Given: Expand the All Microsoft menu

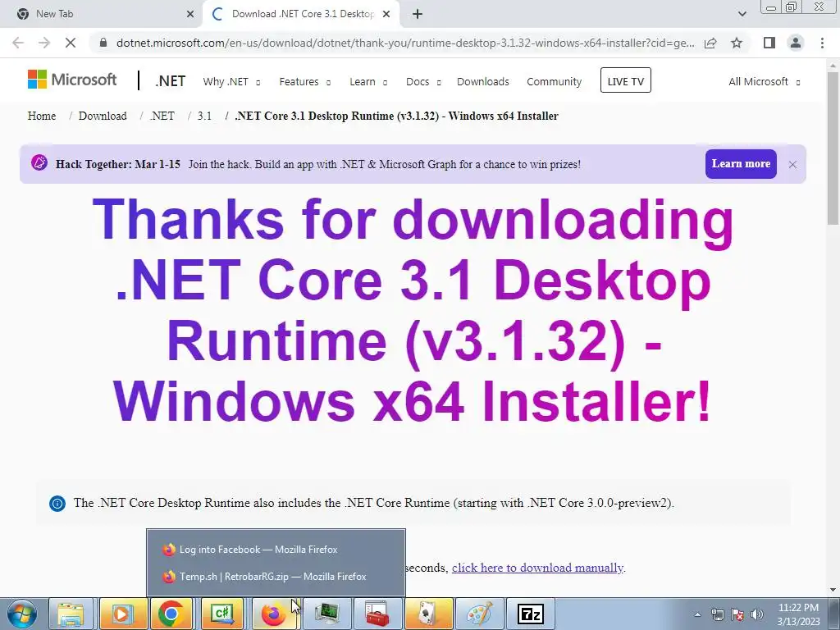Looking at the screenshot, I should [764, 82].
